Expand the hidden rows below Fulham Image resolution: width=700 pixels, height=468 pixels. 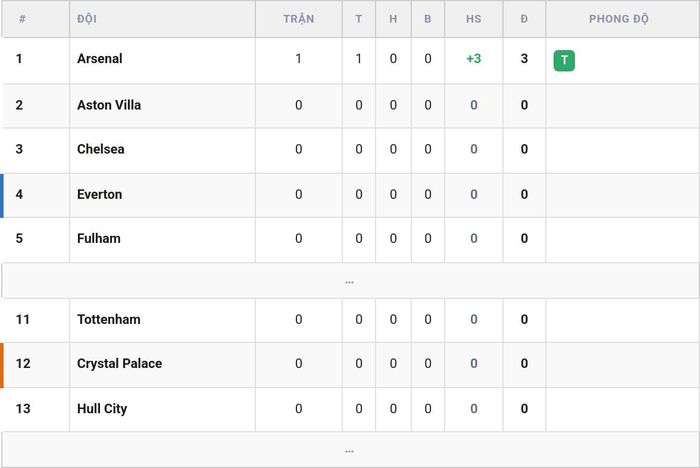[x=350, y=281]
